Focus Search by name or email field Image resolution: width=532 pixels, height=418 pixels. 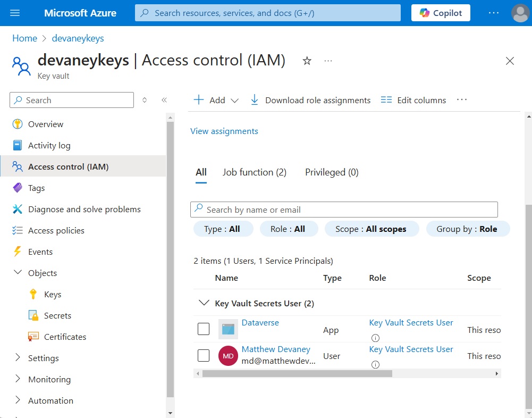tap(344, 210)
